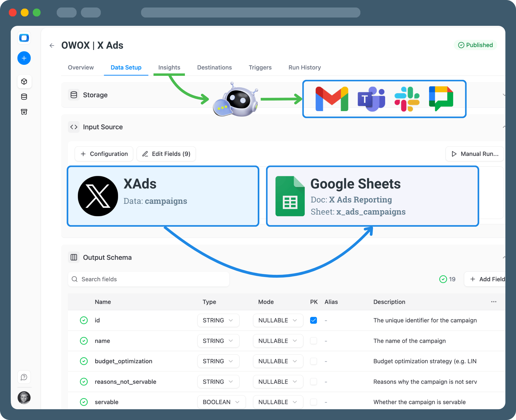The image size is (516, 420).
Task: Click the Search fields input
Action: click(x=149, y=279)
